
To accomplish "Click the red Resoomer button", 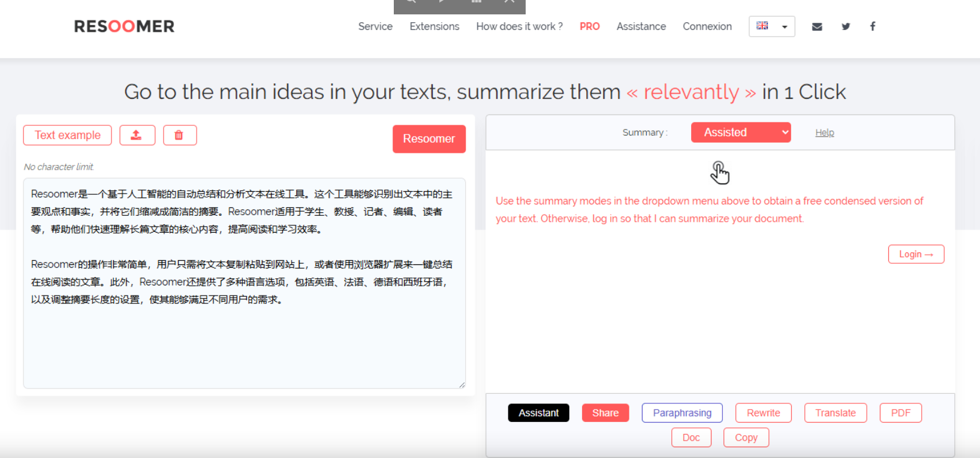I will (x=429, y=139).
